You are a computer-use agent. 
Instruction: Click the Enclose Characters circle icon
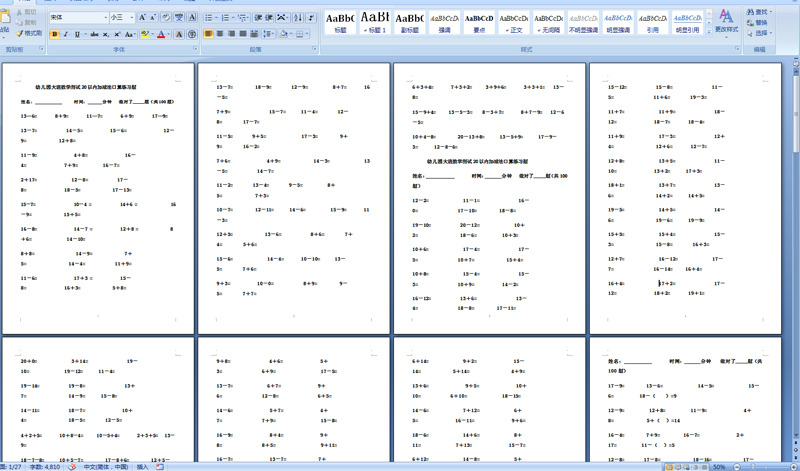coord(192,35)
